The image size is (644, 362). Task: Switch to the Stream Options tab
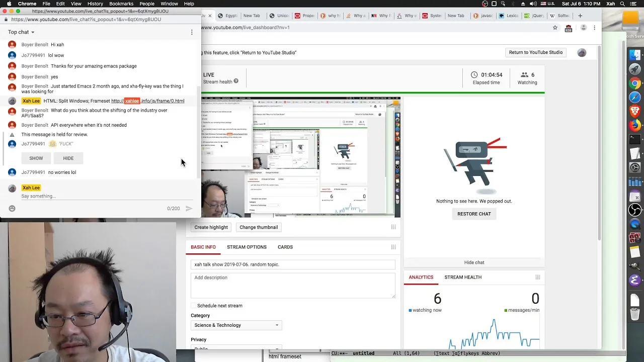247,247
